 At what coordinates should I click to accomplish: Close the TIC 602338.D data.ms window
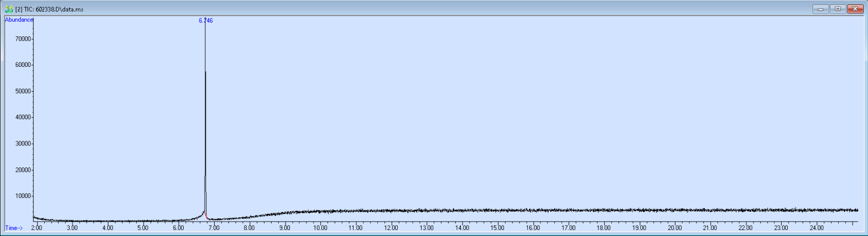(855, 9)
